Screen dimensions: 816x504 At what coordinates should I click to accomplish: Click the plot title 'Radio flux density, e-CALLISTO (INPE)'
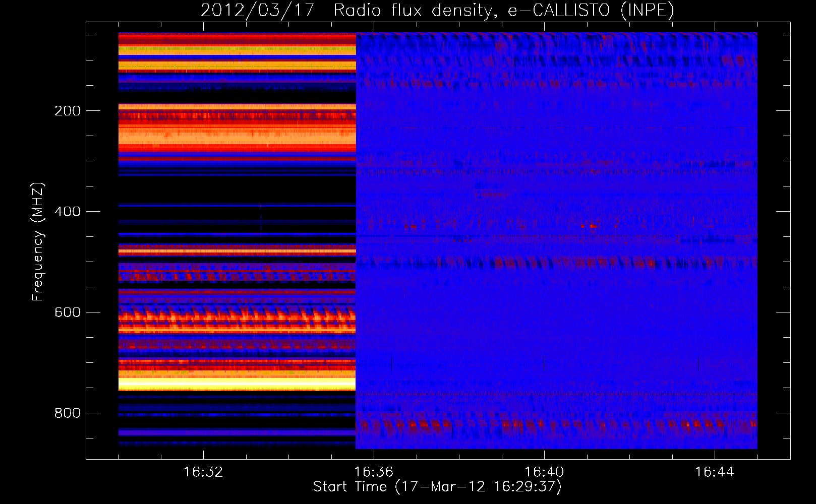point(504,10)
